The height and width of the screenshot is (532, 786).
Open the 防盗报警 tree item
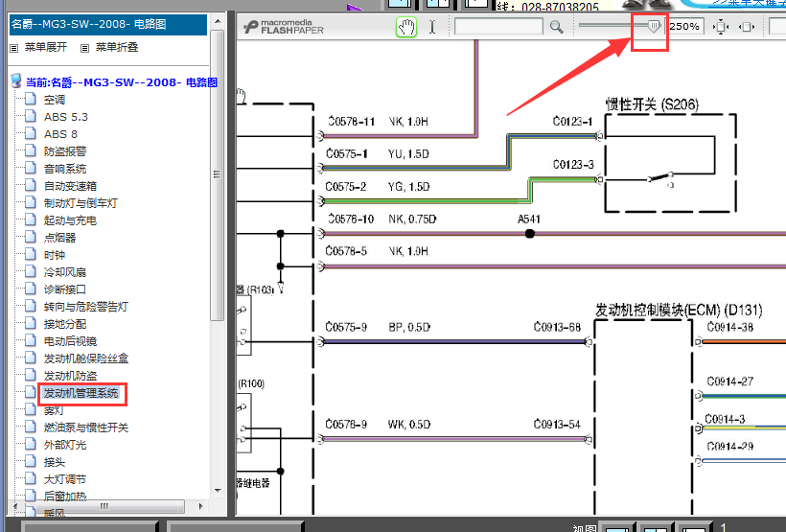point(64,150)
